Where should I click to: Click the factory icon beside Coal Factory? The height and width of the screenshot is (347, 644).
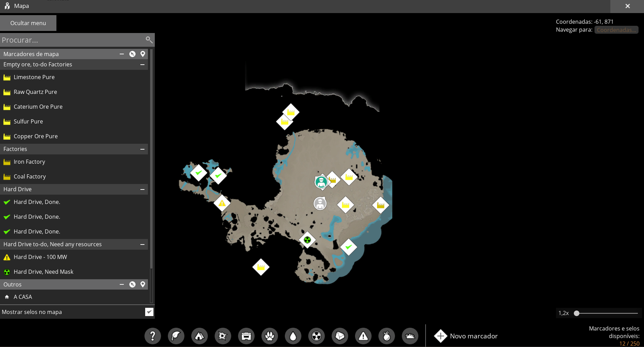[x=7, y=177]
